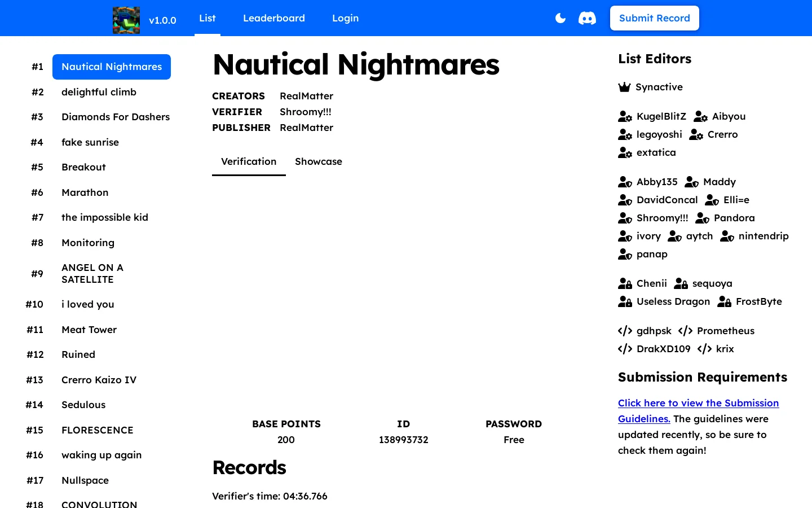
Task: Click the user-gear icon beside Aibyou
Action: pyautogui.click(x=700, y=116)
